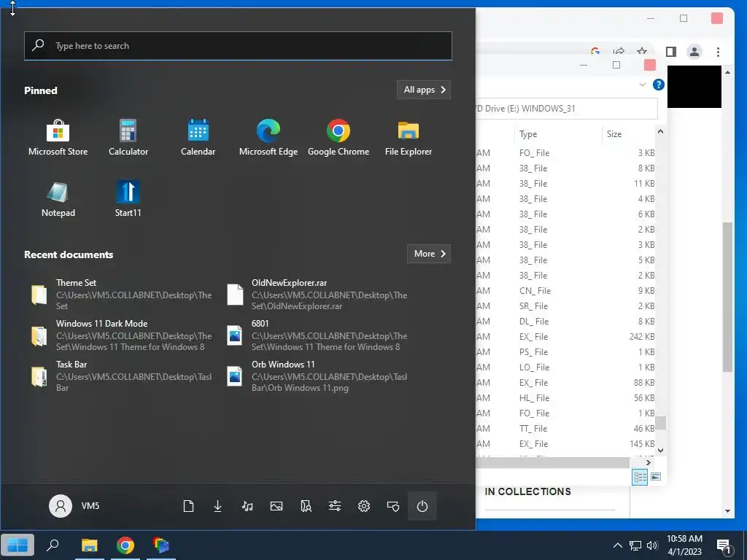Open Theme Set recent folder
The height and width of the screenshot is (560, 747).
click(x=122, y=295)
